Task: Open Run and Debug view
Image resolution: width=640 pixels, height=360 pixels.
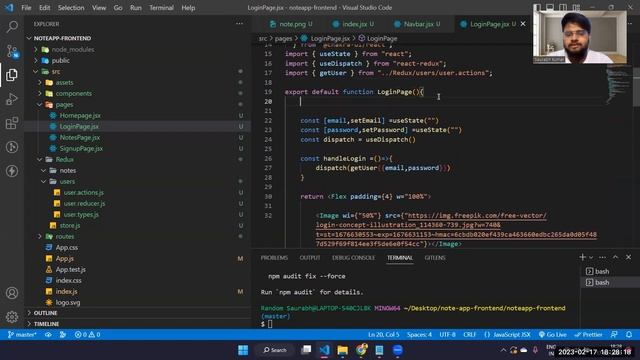Action: [12, 99]
